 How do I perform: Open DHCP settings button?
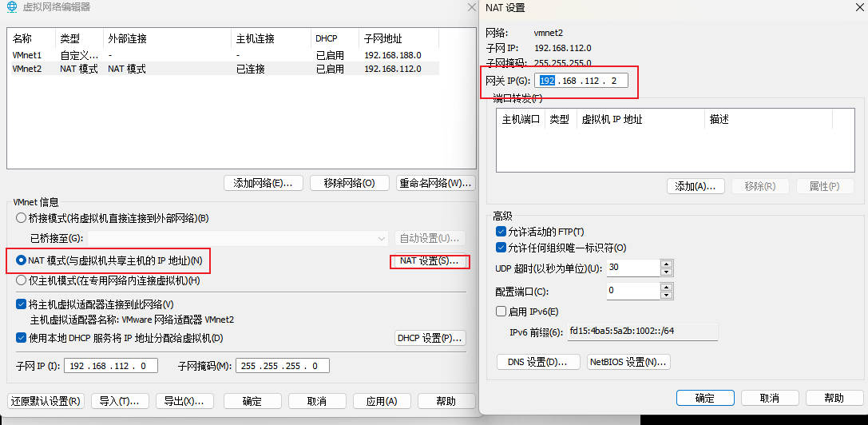pos(430,338)
